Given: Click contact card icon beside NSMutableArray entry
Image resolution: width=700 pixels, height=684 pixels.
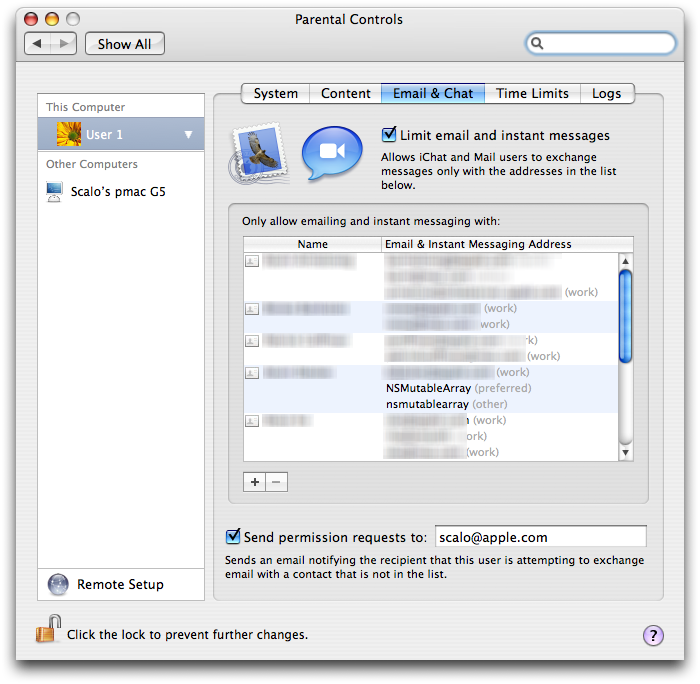Looking at the screenshot, I should pos(252,373).
